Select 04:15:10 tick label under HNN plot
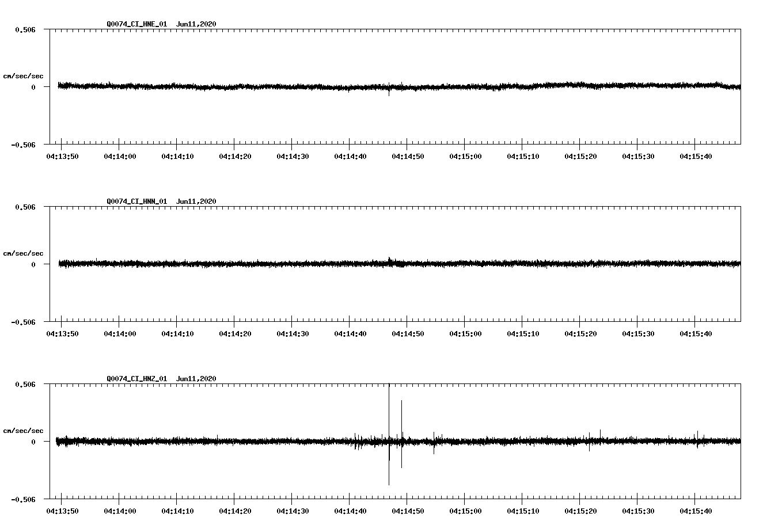782x532 pixels. [x=523, y=334]
